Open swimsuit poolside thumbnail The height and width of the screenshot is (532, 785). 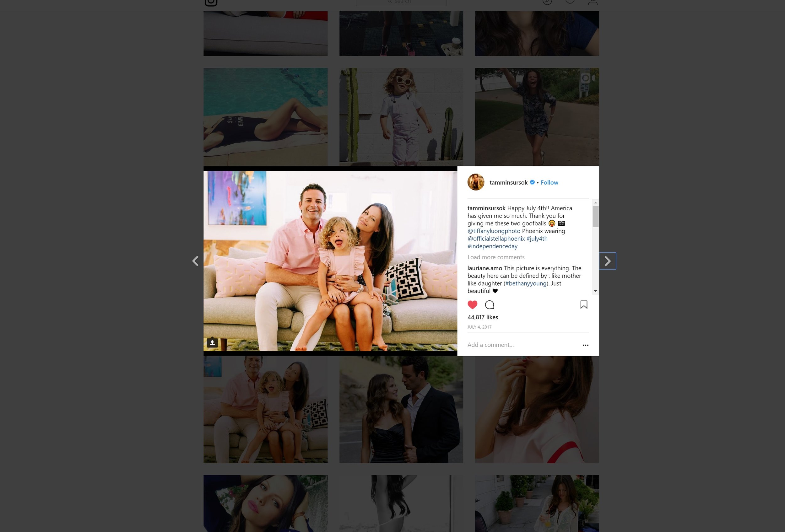coord(265,117)
